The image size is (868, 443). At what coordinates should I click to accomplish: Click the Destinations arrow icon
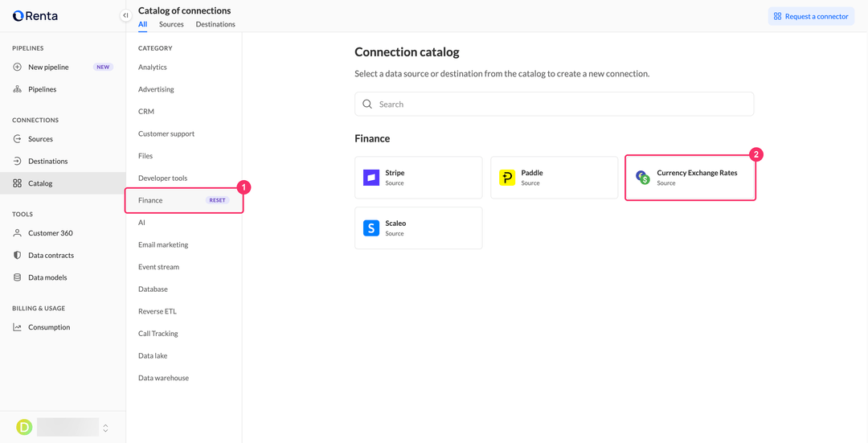pyautogui.click(x=17, y=161)
